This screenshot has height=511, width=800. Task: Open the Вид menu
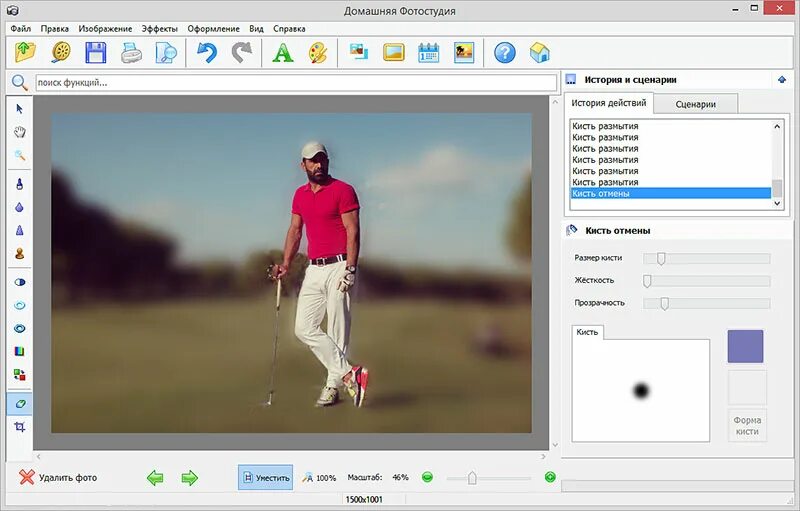(256, 29)
